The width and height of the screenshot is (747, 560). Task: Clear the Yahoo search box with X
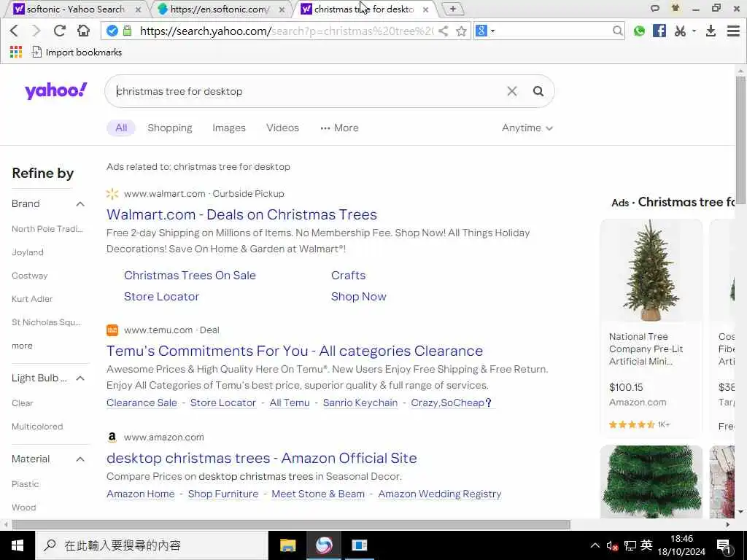(x=511, y=91)
